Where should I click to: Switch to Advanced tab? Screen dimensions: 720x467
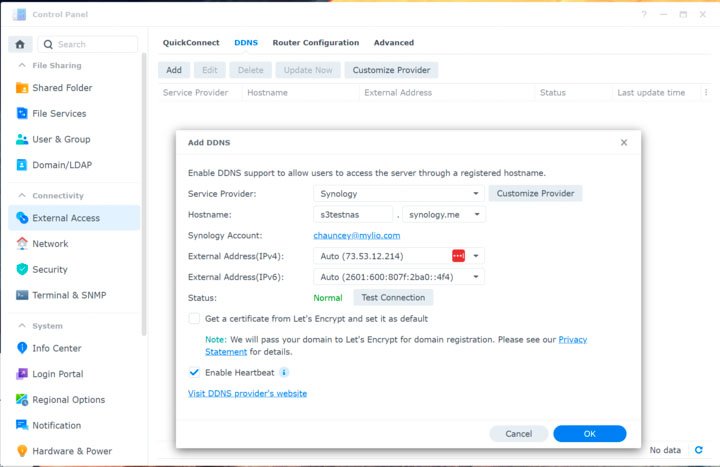(394, 43)
